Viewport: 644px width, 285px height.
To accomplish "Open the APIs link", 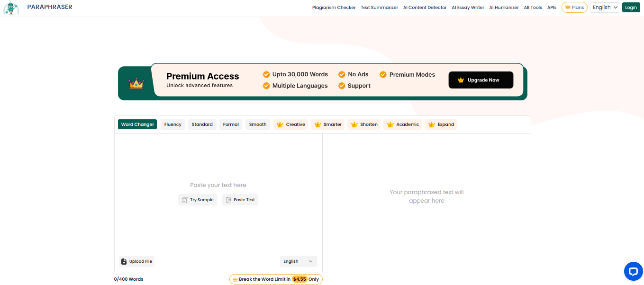I will [x=552, y=8].
